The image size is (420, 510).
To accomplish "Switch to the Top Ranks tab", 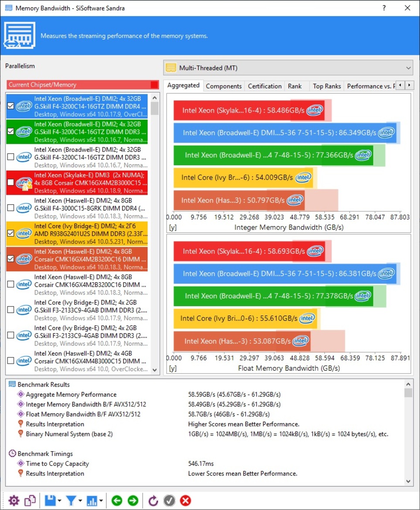I will pyautogui.click(x=327, y=86).
